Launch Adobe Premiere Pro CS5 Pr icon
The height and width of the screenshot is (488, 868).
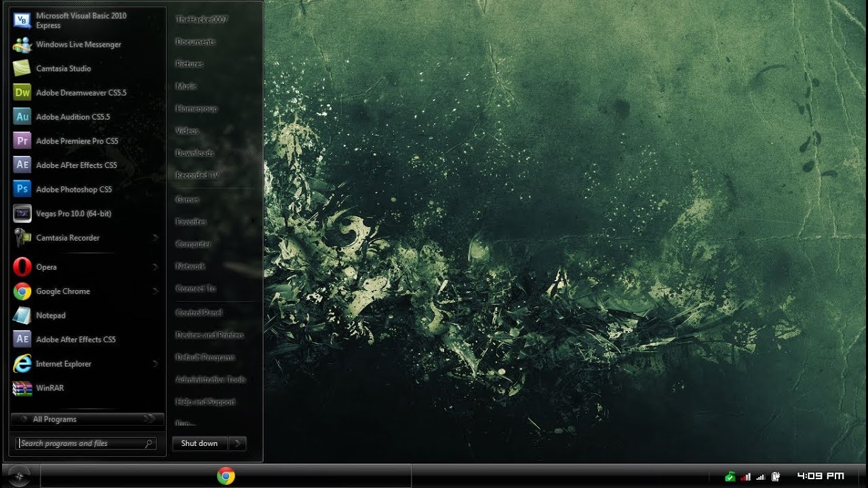22,141
